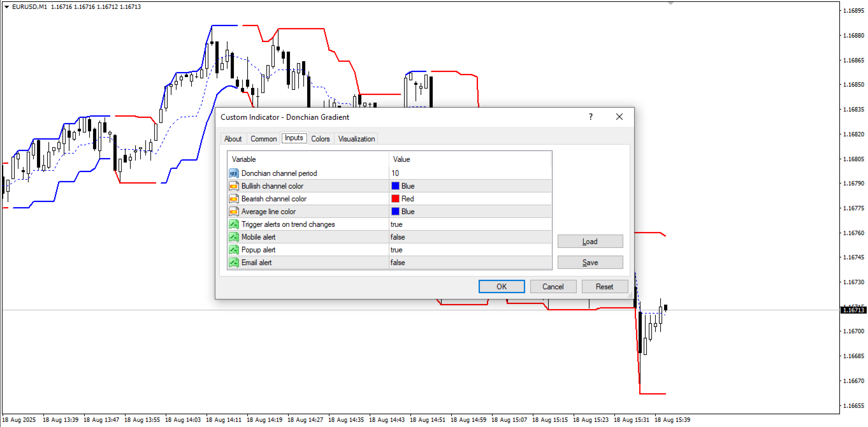Change the Popup alert value true
This screenshot has width=868, height=427.
coord(470,250)
